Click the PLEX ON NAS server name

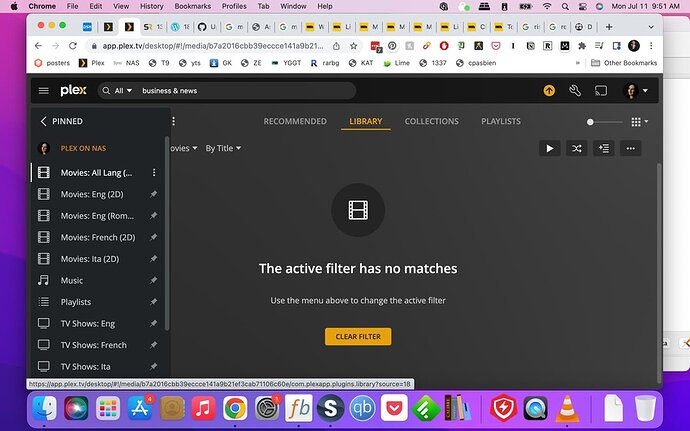pos(83,148)
